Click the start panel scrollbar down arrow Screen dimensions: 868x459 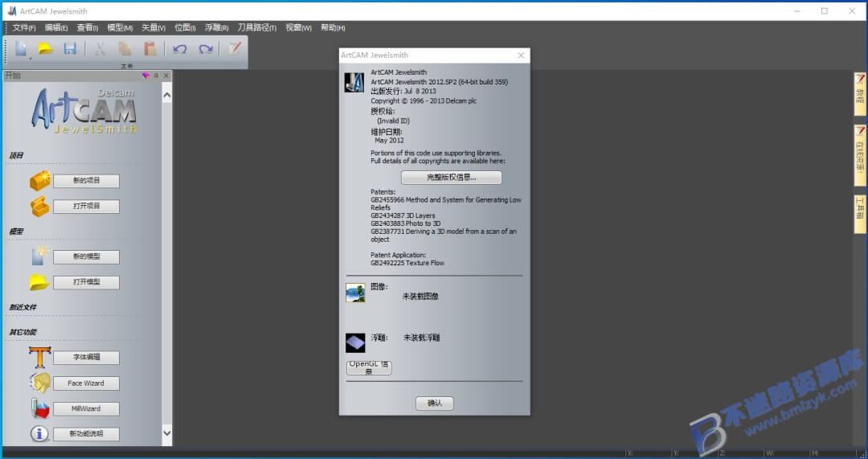tap(166, 433)
